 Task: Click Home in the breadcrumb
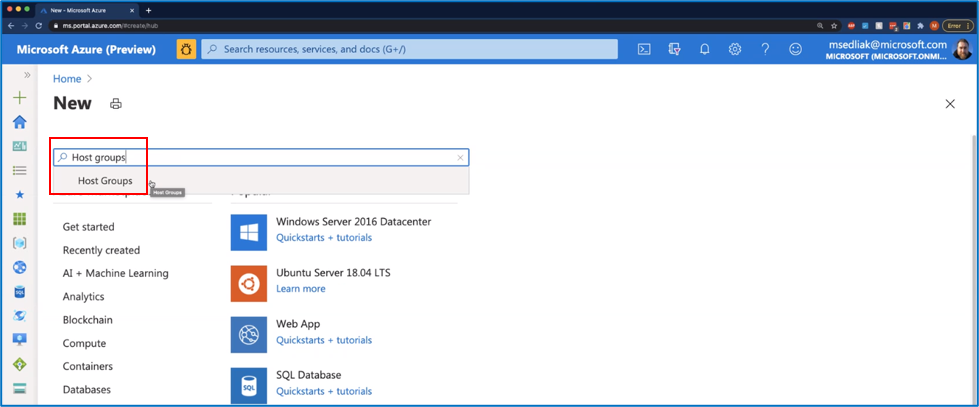coord(67,79)
